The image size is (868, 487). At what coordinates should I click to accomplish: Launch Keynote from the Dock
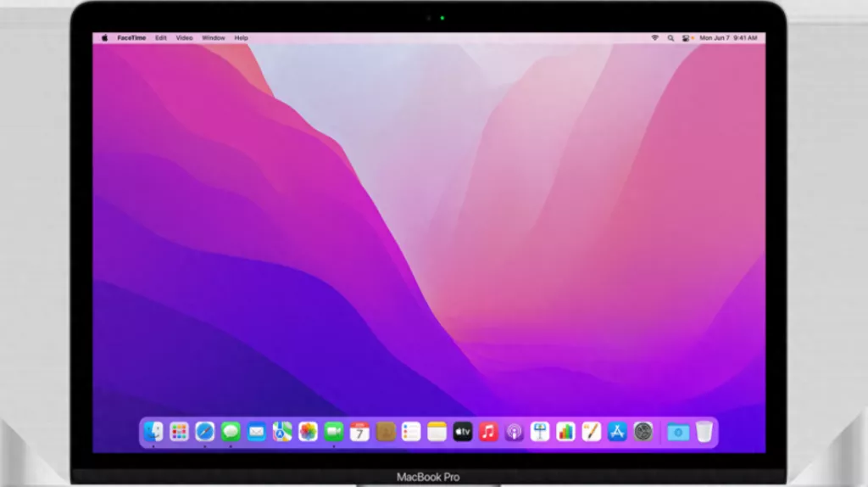pyautogui.click(x=540, y=432)
